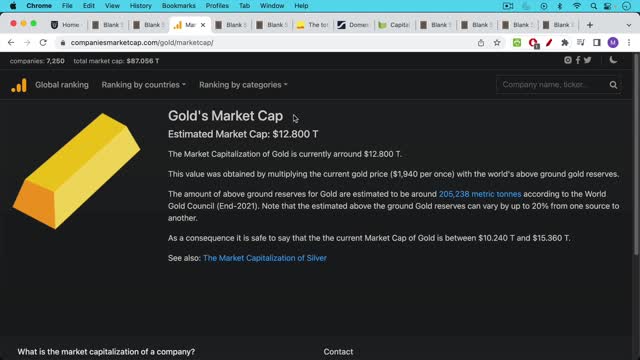640x360 pixels.
Task: Click the green extension icon in toolbar
Action: (517, 42)
